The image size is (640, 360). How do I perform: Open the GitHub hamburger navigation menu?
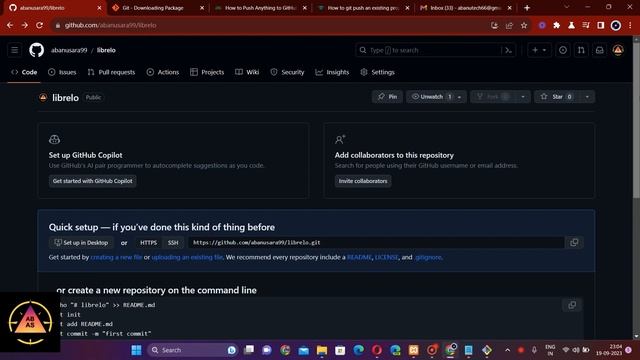15,50
